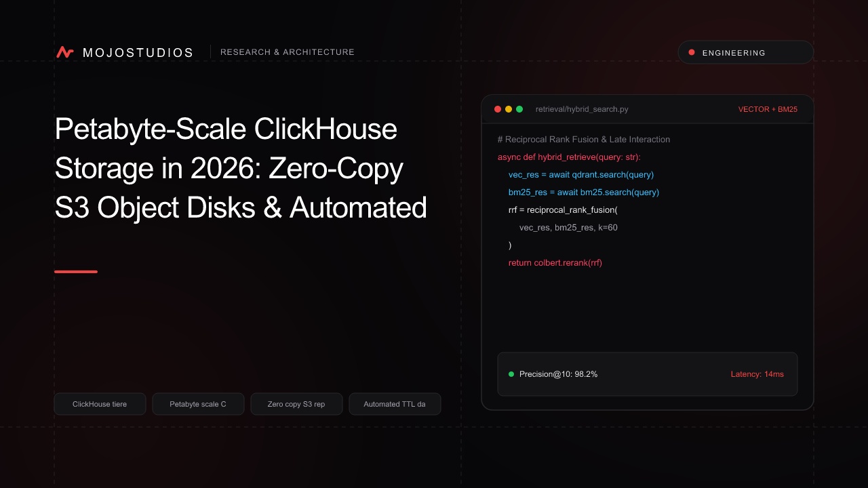Click the Latency: 14ms readout
Viewport: 868px width, 488px height.
(x=757, y=374)
